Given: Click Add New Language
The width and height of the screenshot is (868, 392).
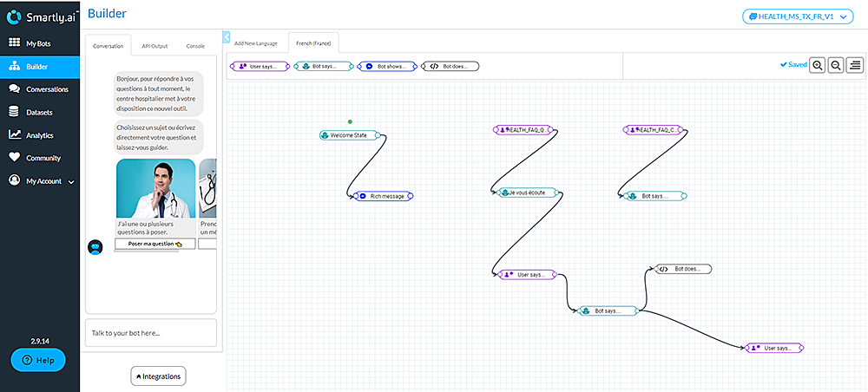Looking at the screenshot, I should (x=257, y=42).
